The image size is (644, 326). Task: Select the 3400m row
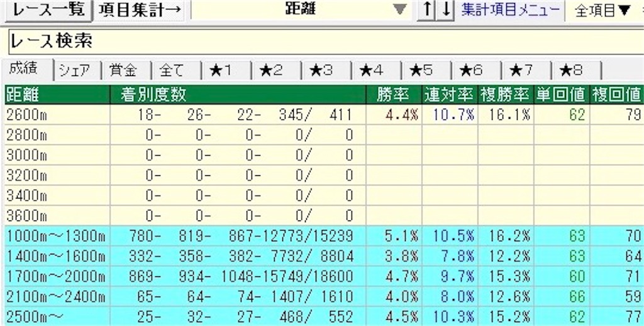[325, 195]
